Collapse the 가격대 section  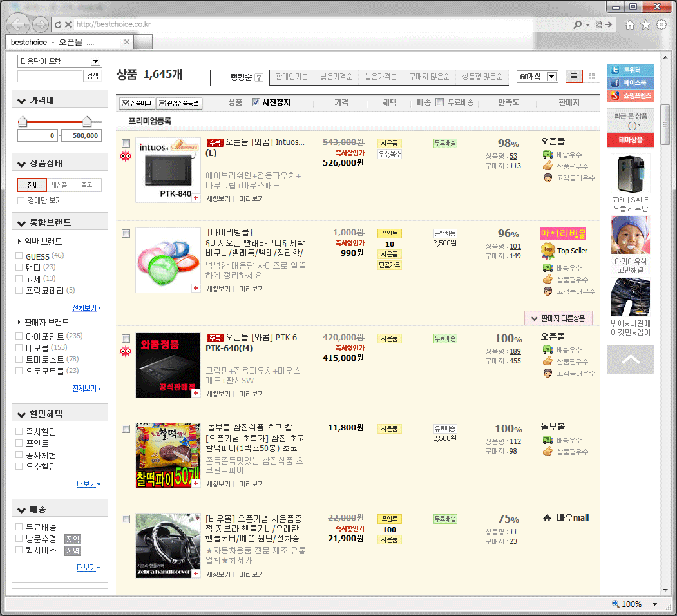22,101
